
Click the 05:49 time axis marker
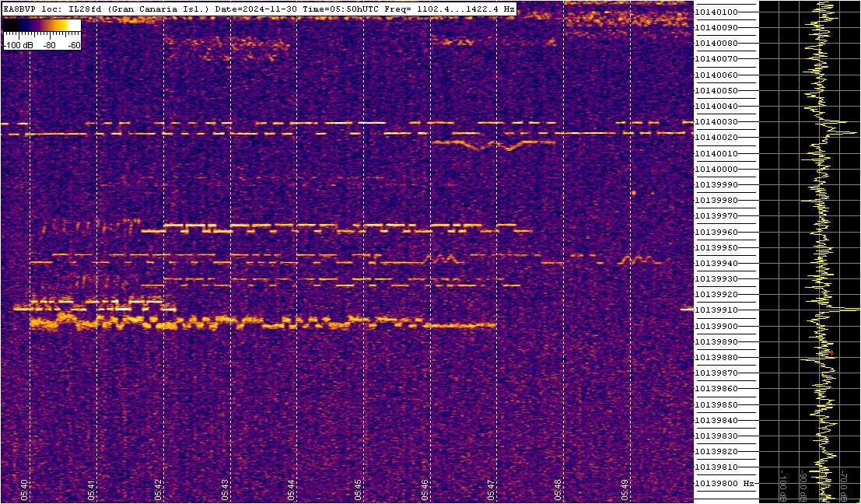(x=625, y=488)
